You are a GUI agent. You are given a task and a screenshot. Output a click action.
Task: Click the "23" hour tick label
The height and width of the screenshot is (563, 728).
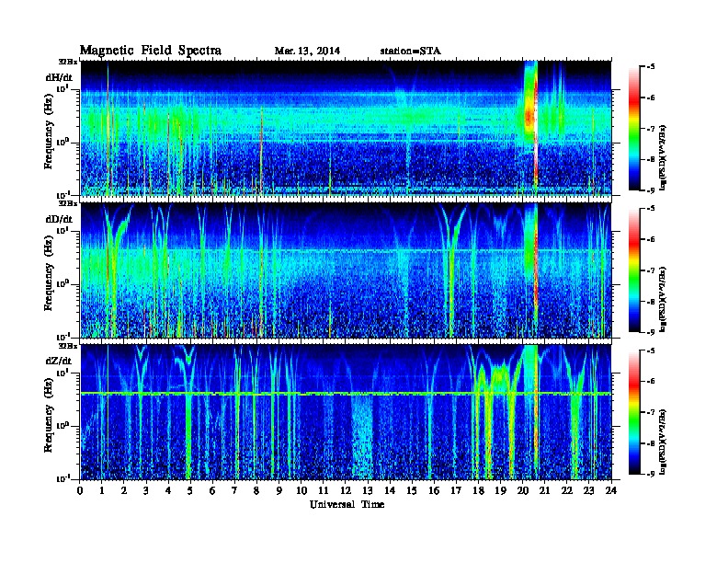click(589, 491)
